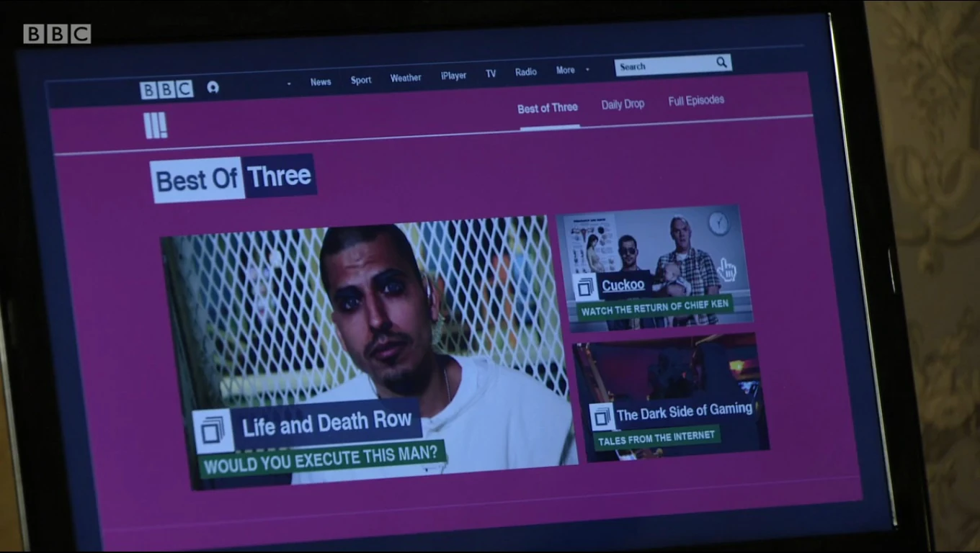Click the "TALES FROM THE INTERNET" caption
The width and height of the screenshot is (980, 553).
[656, 437]
